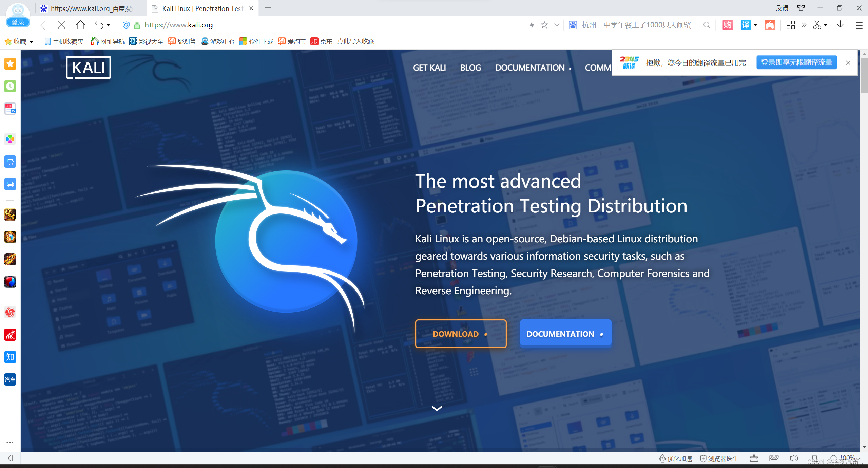Click the scroll-down chevron on page
868x468 pixels.
pos(437,408)
